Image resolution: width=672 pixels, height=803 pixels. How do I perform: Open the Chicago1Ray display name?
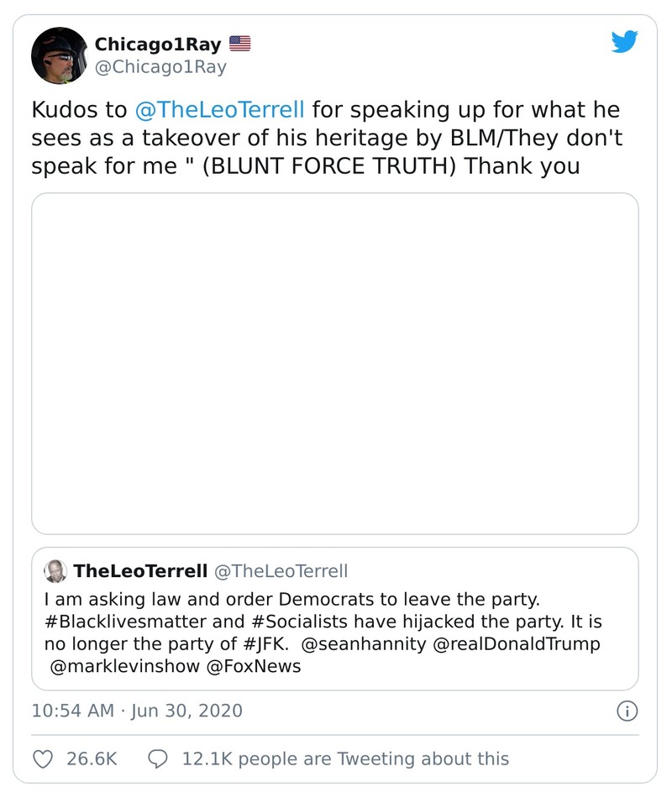158,44
